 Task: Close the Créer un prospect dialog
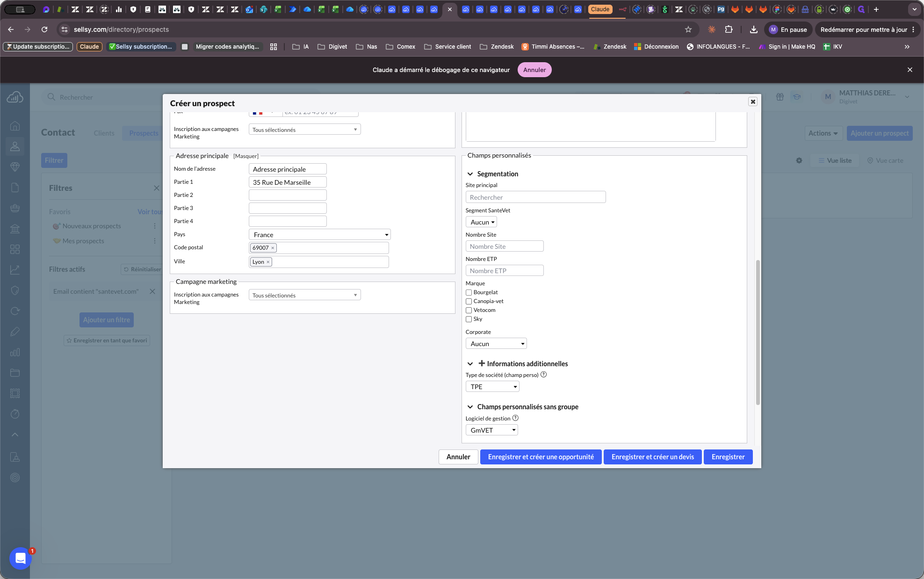[x=753, y=101]
